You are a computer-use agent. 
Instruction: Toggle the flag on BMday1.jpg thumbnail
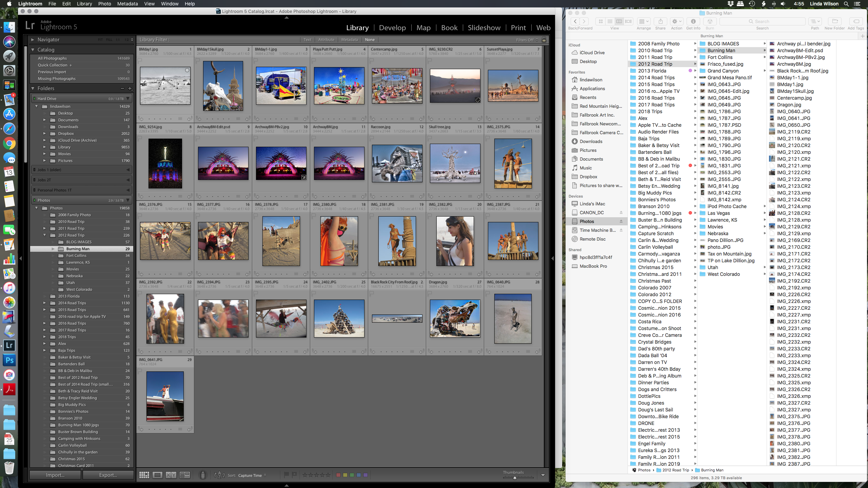140,60
